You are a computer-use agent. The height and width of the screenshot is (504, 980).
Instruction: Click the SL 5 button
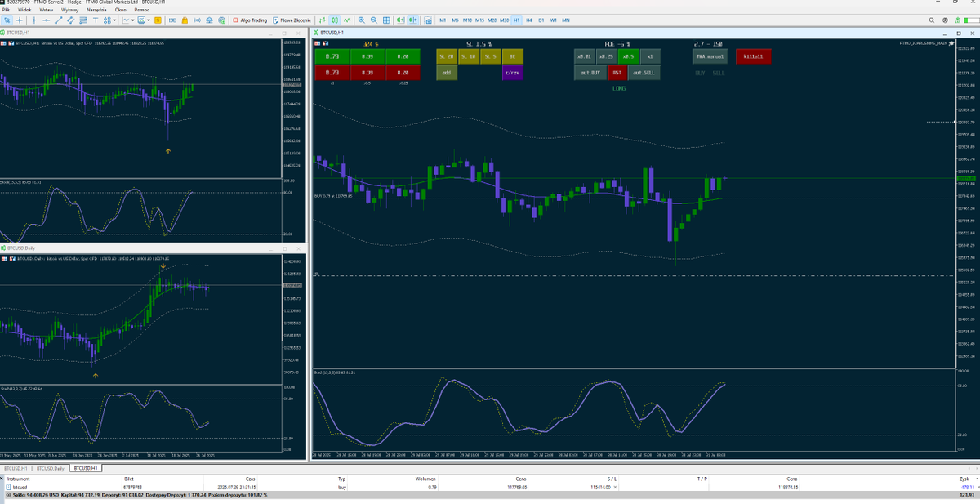(489, 56)
